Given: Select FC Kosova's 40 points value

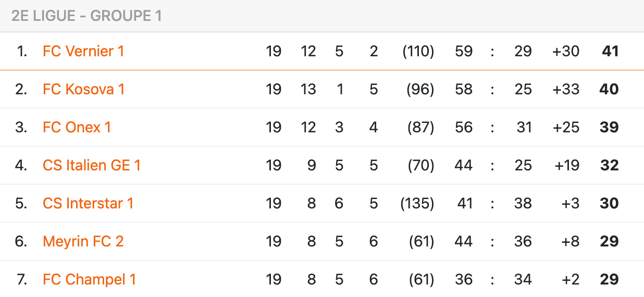Looking at the screenshot, I should (609, 89).
